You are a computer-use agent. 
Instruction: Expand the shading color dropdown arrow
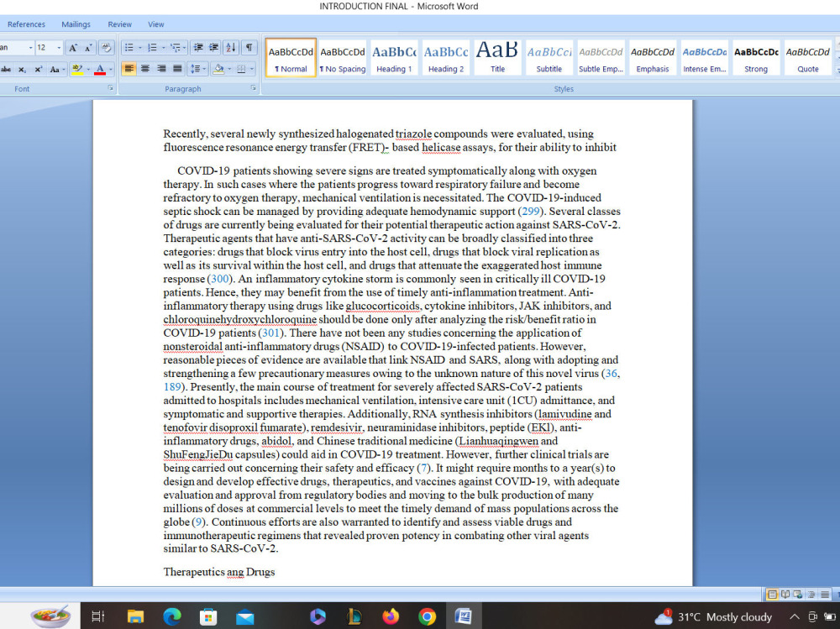(x=228, y=69)
